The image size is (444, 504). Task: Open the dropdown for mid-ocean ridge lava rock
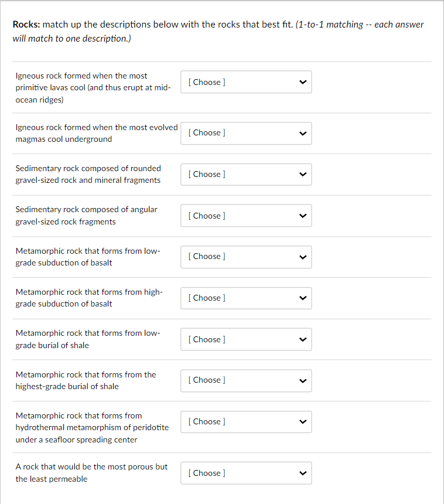click(x=246, y=82)
